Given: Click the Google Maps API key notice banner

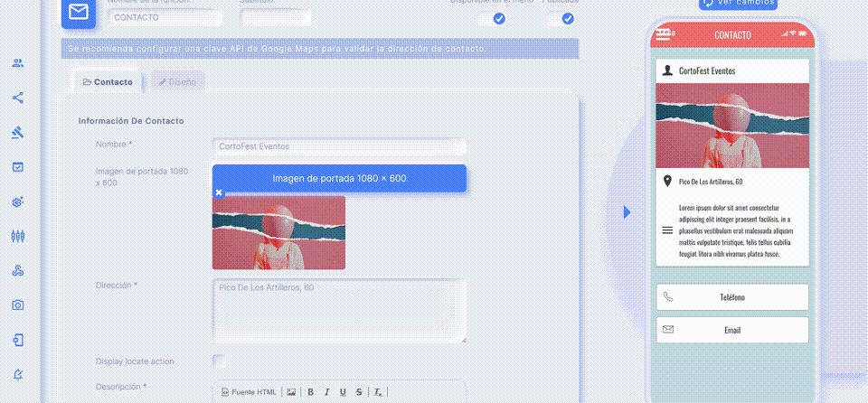Looking at the screenshot, I should [x=320, y=49].
